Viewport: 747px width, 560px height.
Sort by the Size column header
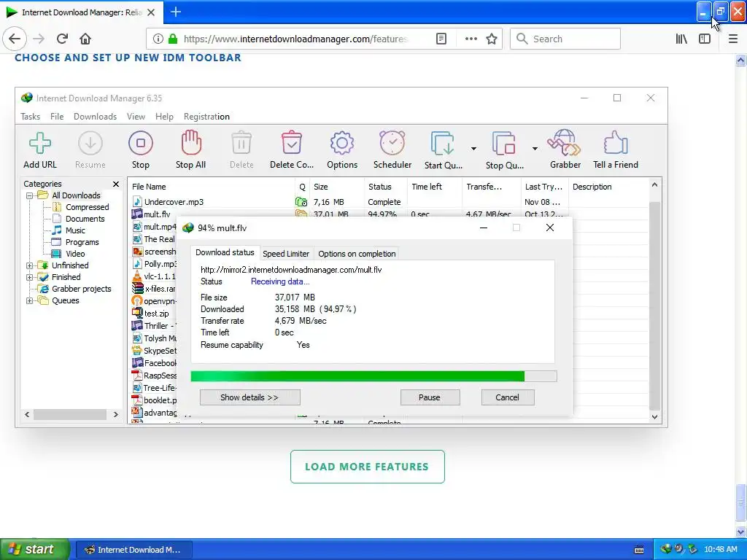(336, 187)
